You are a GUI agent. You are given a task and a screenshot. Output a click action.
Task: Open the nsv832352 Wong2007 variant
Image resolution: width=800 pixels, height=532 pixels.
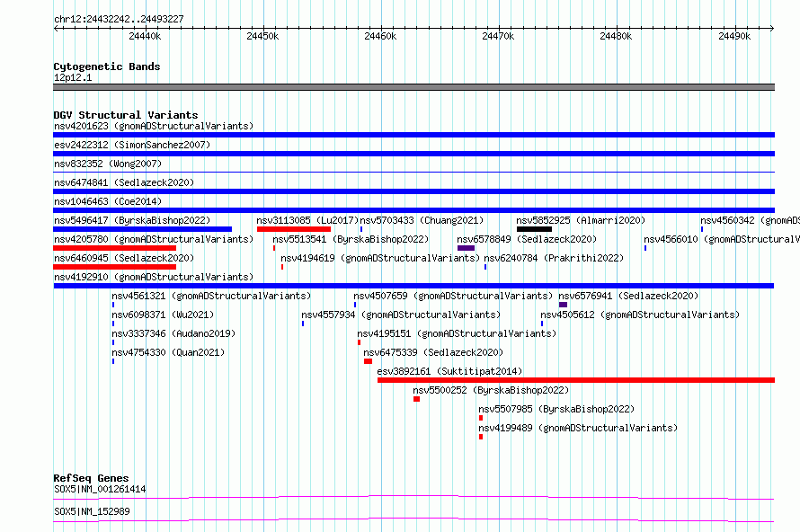(x=108, y=164)
